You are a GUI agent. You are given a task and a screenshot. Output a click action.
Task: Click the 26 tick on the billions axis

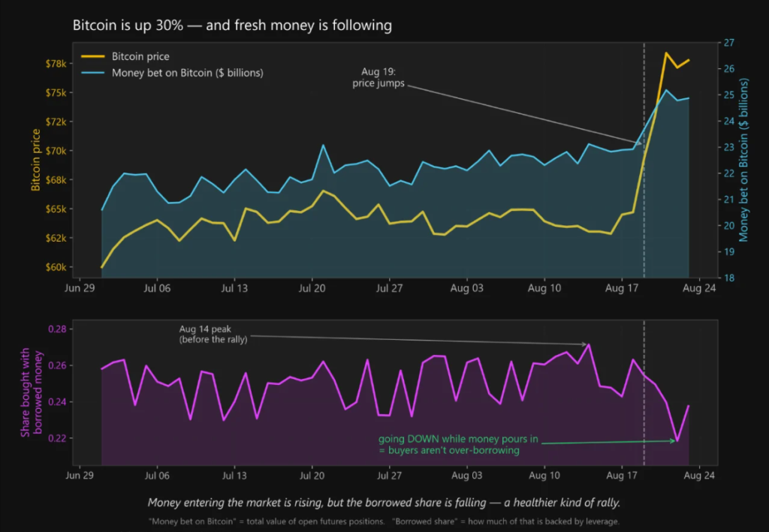coord(729,69)
